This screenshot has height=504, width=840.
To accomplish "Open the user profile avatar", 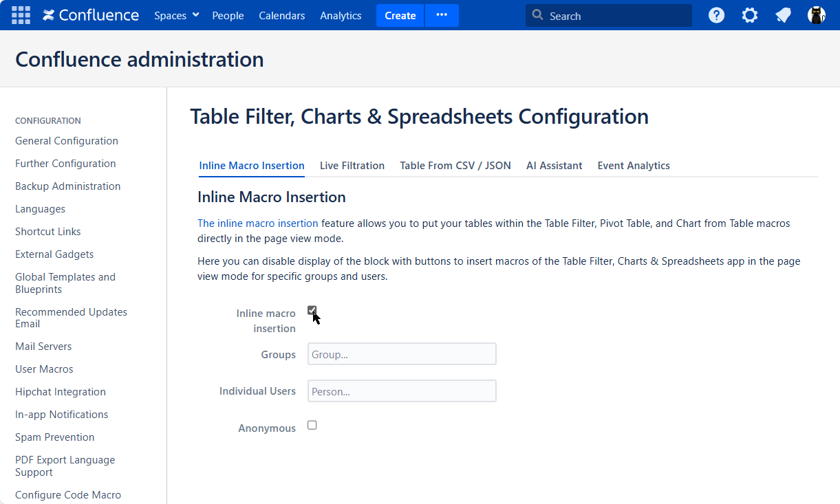I will pyautogui.click(x=816, y=15).
